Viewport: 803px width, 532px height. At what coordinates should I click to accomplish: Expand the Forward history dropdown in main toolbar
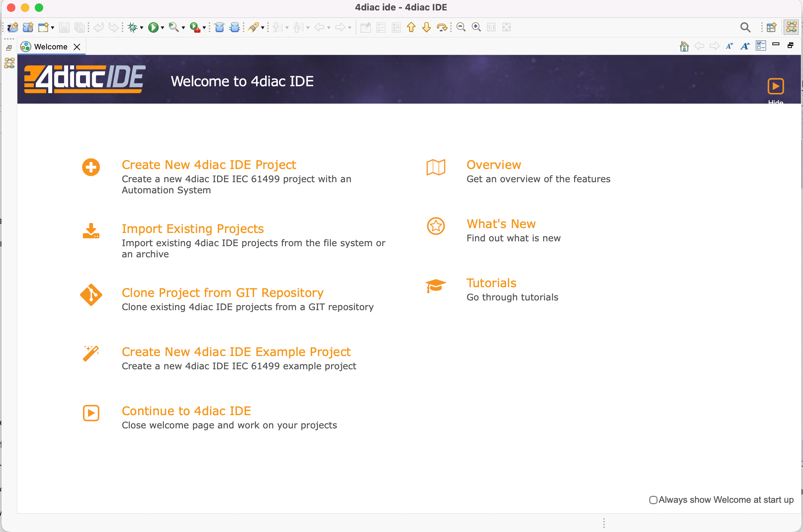(x=350, y=27)
